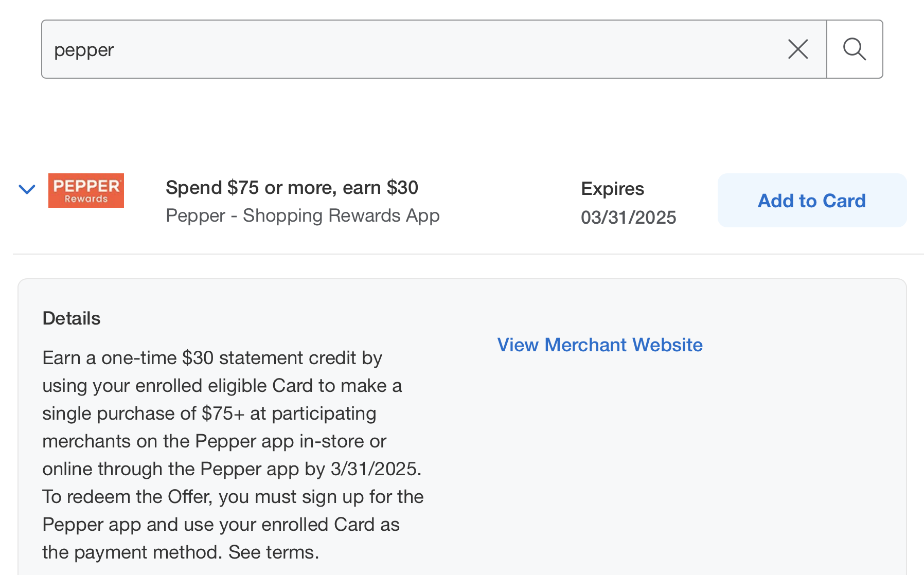924x575 pixels.
Task: Open the View Merchant Website link
Action: point(600,345)
